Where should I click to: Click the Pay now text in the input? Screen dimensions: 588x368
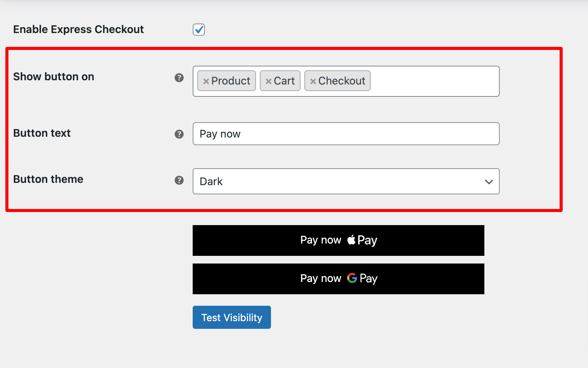tap(220, 134)
